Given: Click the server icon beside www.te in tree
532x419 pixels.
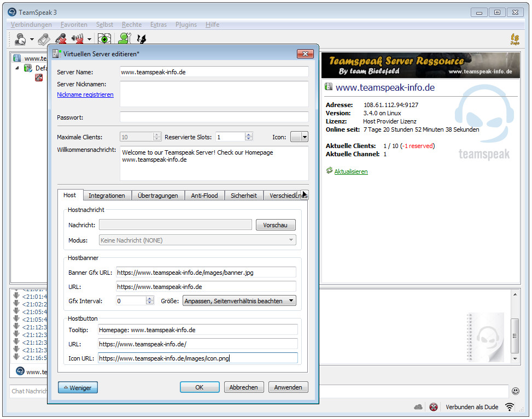Looking at the screenshot, I should 17,58.
